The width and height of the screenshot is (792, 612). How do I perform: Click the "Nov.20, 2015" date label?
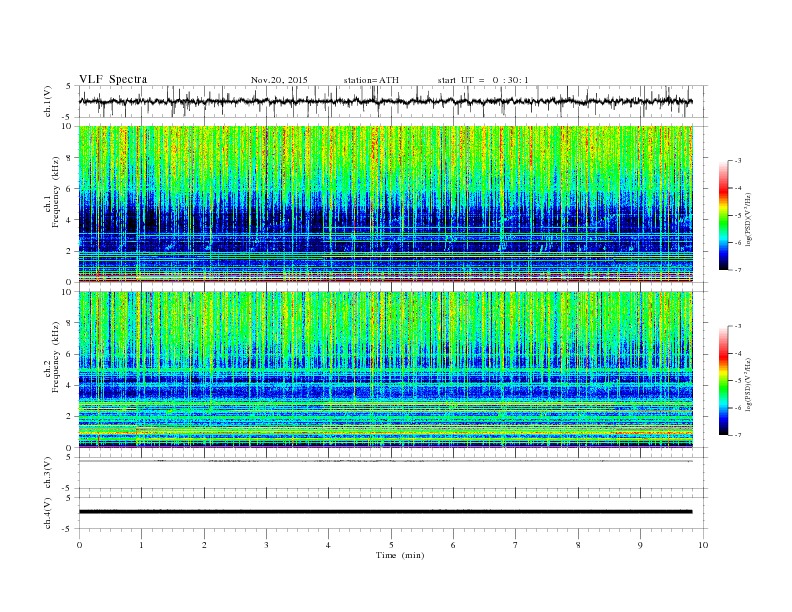279,80
